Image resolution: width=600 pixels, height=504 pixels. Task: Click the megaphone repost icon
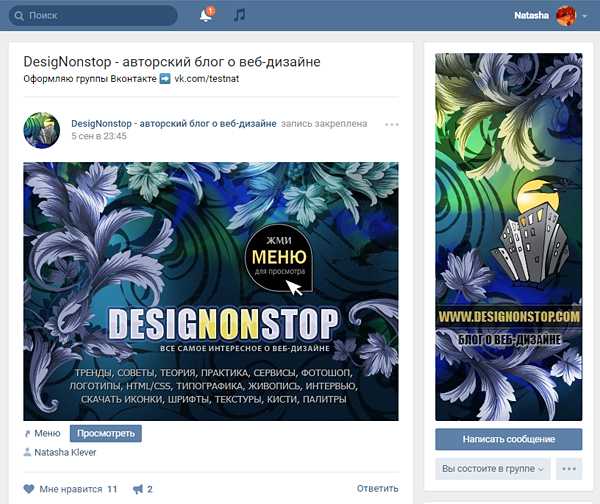tap(138, 489)
